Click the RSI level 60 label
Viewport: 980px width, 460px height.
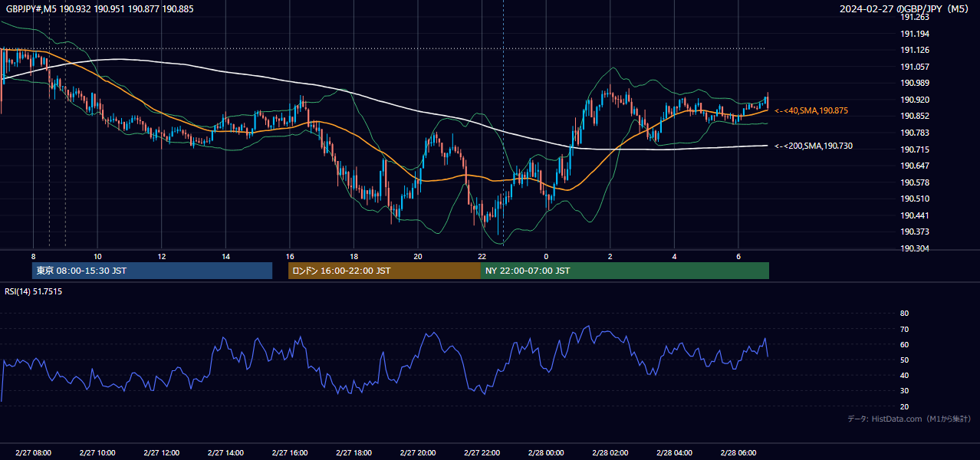click(x=904, y=344)
